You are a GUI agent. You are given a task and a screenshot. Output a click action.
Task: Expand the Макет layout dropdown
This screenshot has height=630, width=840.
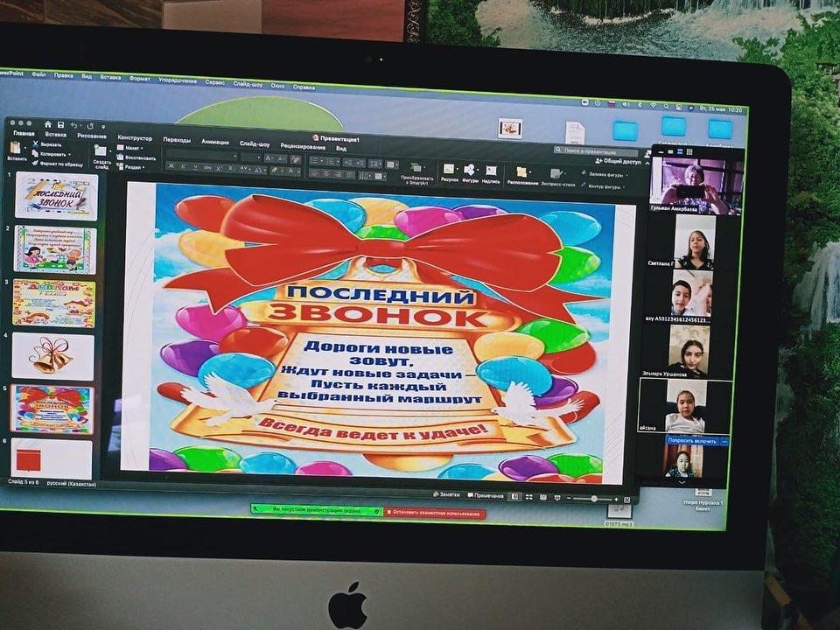(x=130, y=148)
